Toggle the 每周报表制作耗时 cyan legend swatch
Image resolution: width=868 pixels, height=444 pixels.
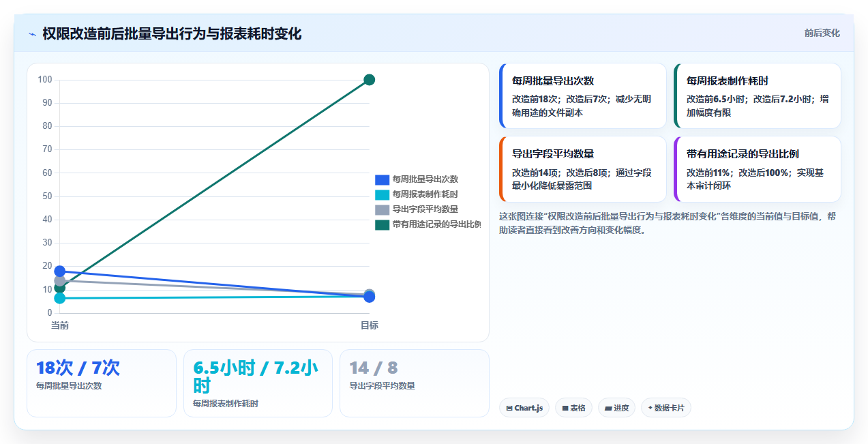click(382, 194)
